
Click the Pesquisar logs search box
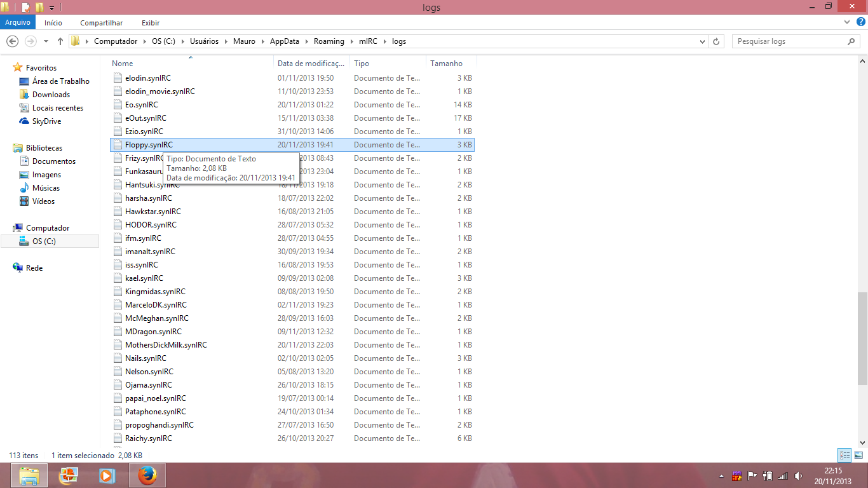pos(788,41)
